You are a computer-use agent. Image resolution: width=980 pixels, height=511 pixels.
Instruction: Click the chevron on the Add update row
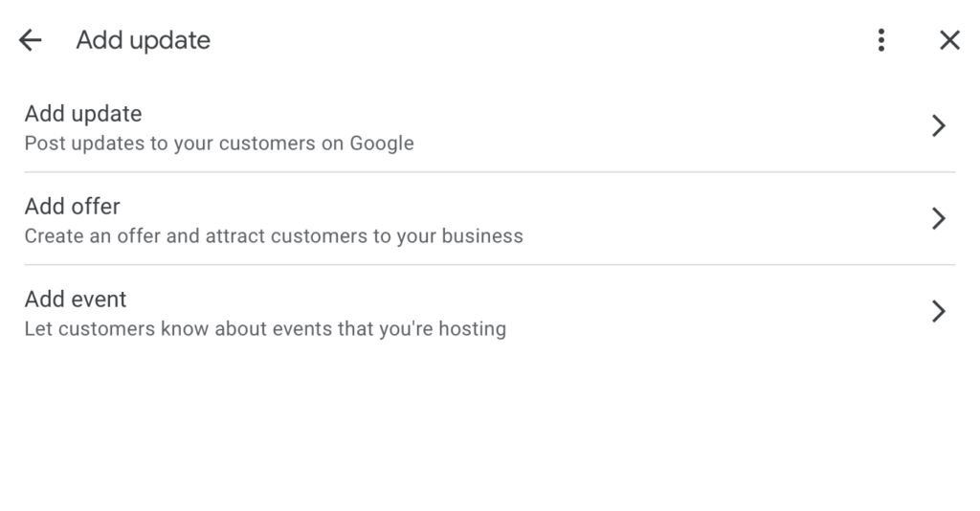938,126
